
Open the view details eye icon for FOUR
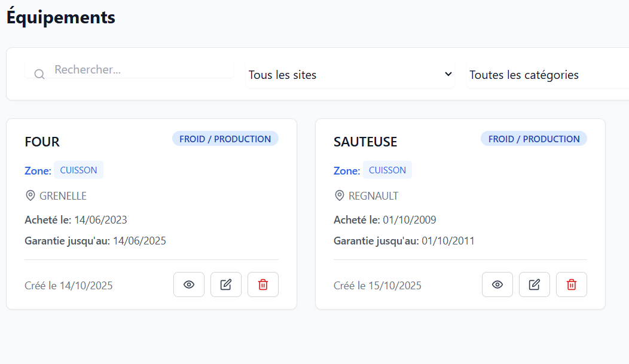click(189, 285)
